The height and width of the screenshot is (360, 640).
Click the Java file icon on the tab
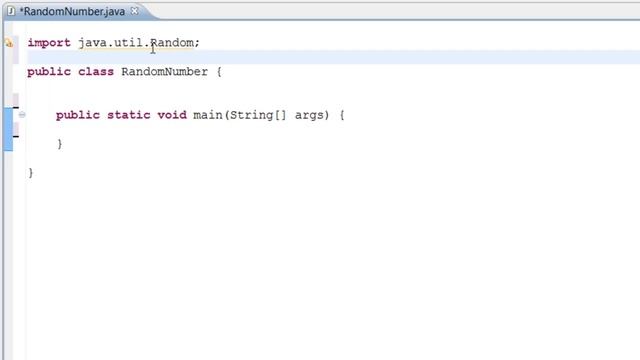(11, 11)
